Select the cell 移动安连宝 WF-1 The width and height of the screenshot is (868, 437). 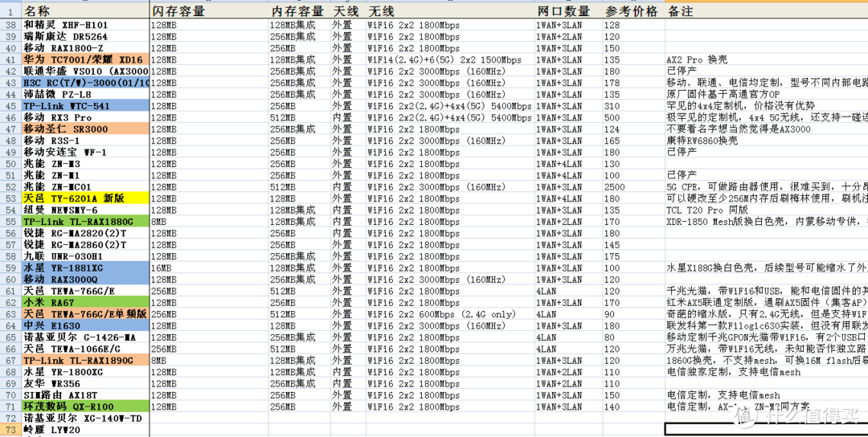point(85,152)
